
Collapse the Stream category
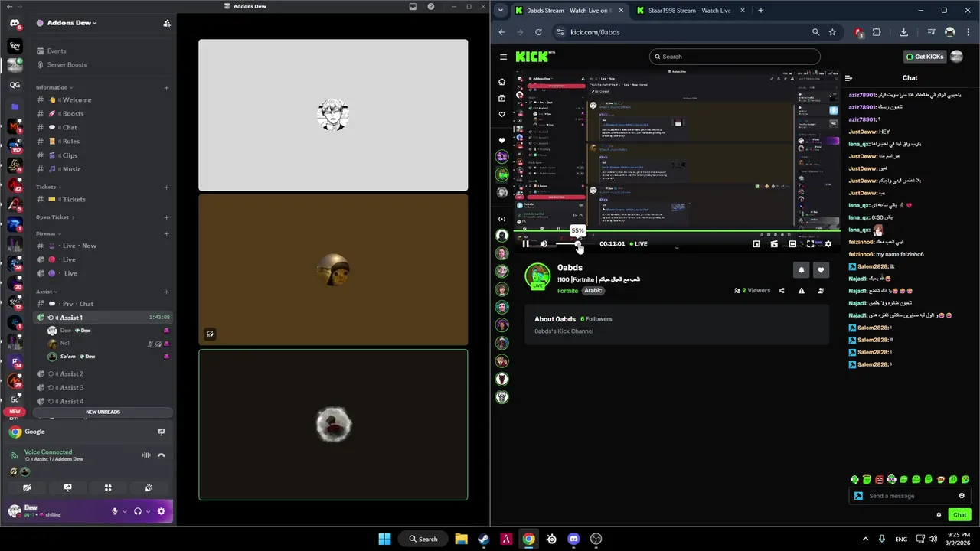(47, 233)
